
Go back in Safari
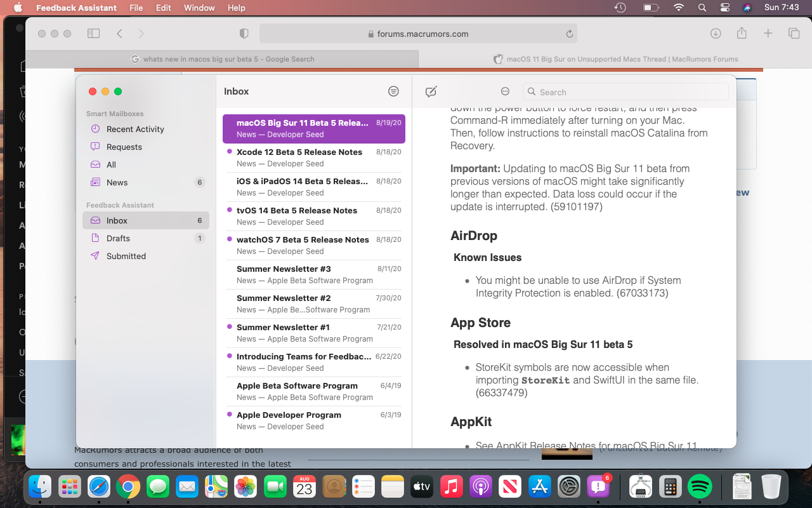tap(119, 34)
